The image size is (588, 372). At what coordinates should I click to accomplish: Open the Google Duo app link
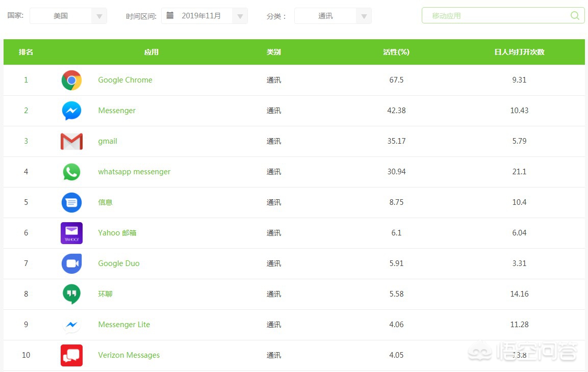click(x=119, y=264)
